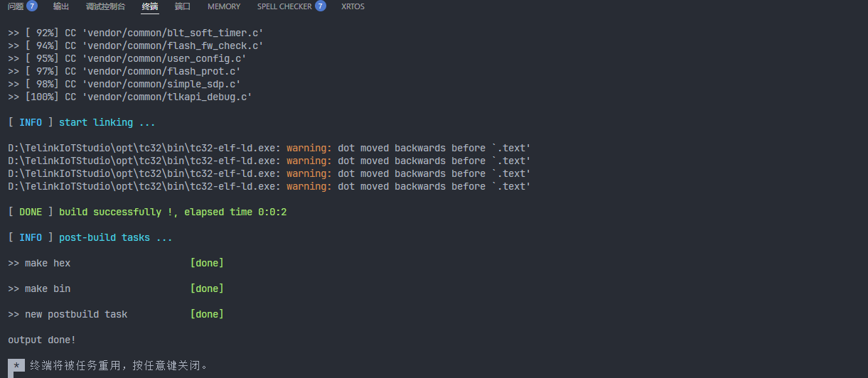Open the MEMORY tab

[224, 6]
